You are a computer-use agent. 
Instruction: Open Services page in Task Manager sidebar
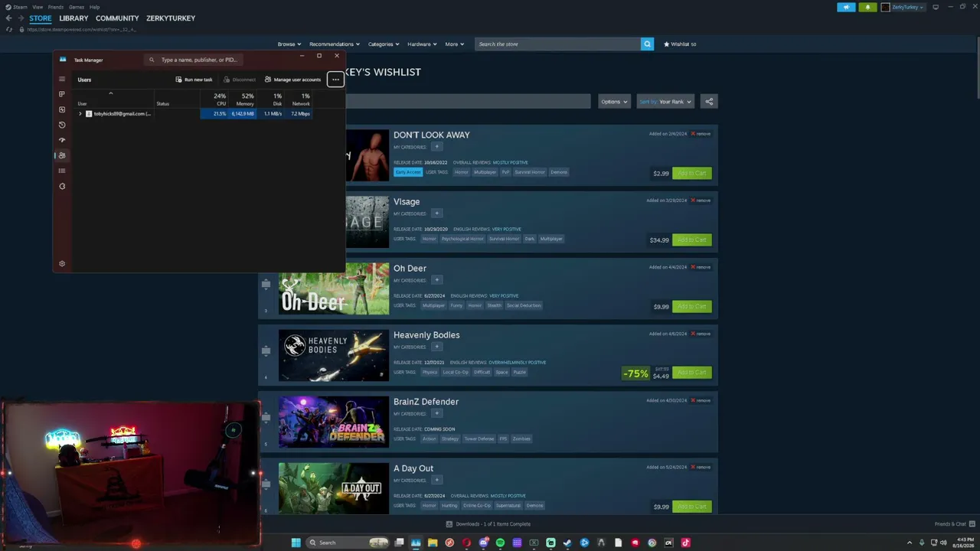point(62,186)
